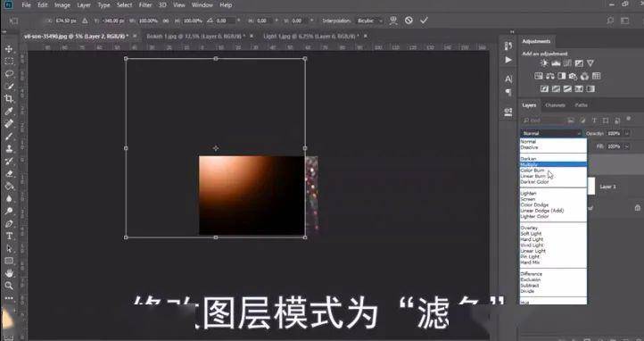Open the Filter menu
The image size is (644, 341).
click(x=145, y=5)
